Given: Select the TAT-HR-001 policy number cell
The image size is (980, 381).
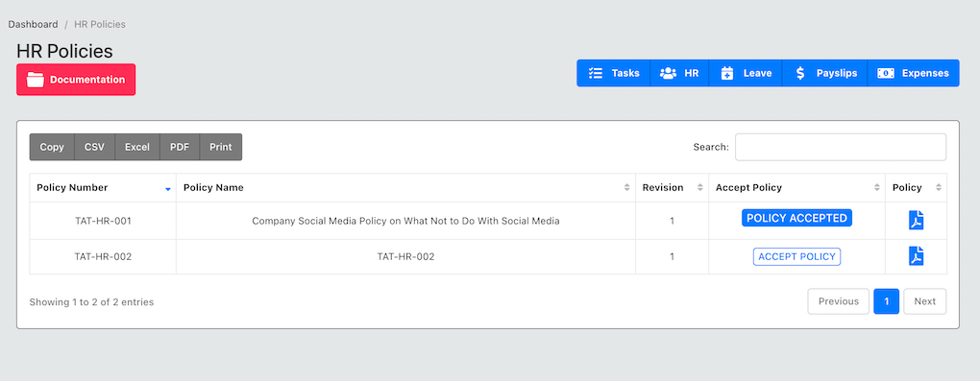Looking at the screenshot, I should tap(103, 221).
